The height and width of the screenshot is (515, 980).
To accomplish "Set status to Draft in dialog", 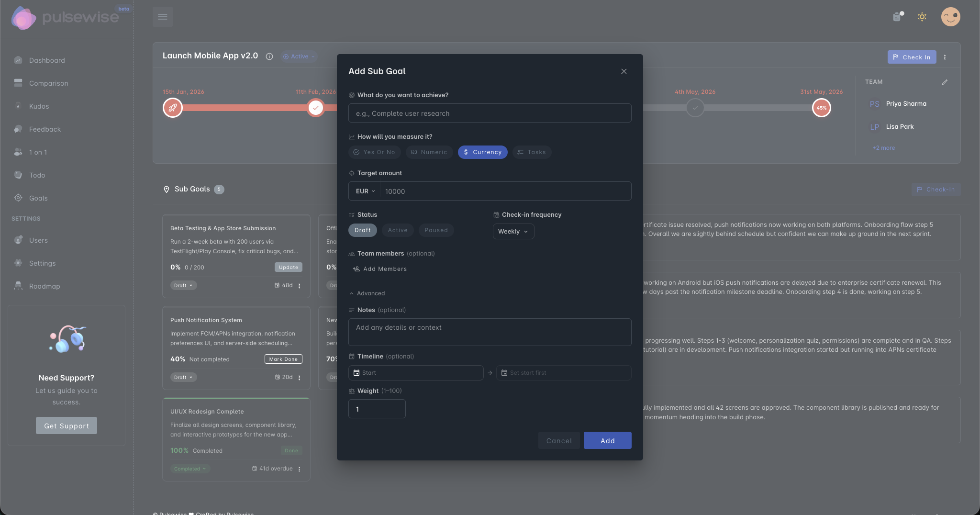I will [x=363, y=230].
